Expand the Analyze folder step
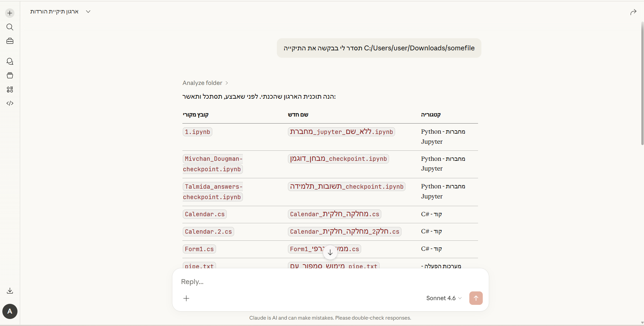This screenshot has width=644, height=326. point(205,83)
